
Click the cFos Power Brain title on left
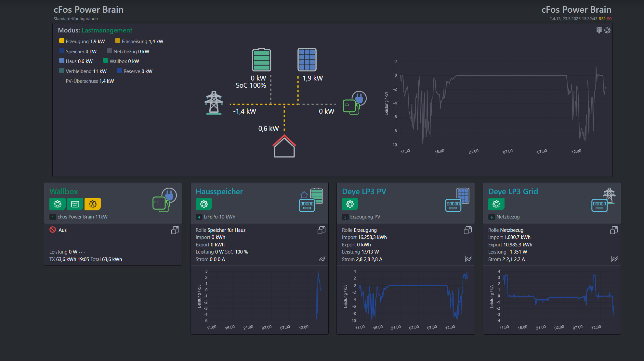[88, 9]
